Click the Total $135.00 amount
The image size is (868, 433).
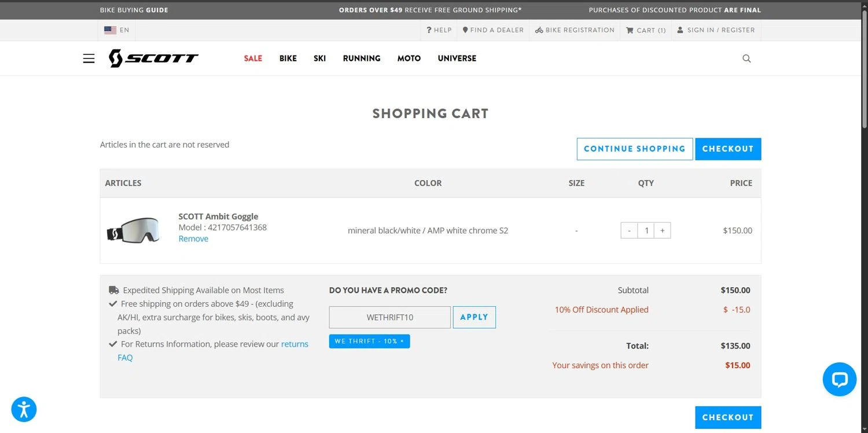[735, 346]
